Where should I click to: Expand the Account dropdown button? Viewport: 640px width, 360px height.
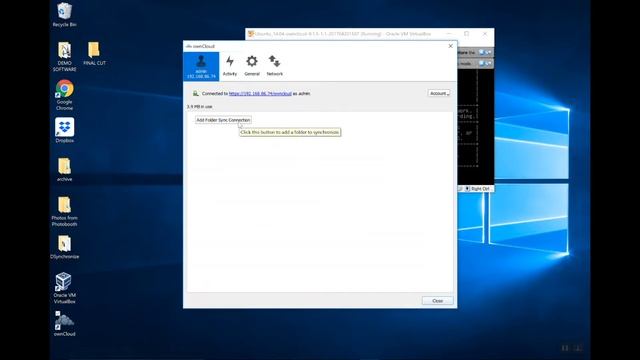(439, 93)
